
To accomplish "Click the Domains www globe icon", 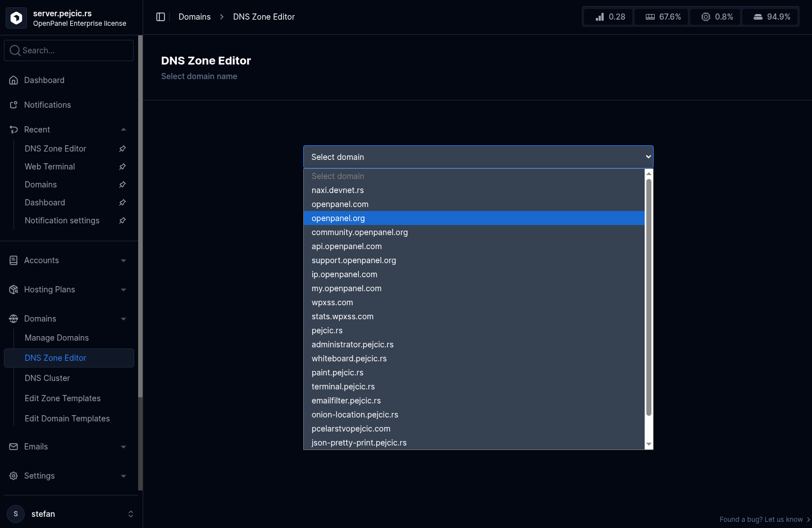I will (x=14, y=319).
